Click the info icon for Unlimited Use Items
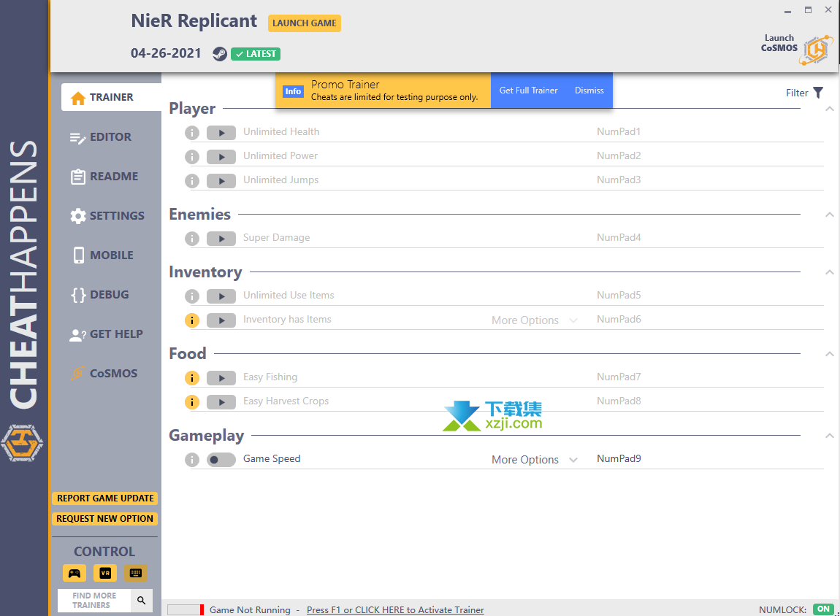Screen dimensions: 840x616 [192, 296]
